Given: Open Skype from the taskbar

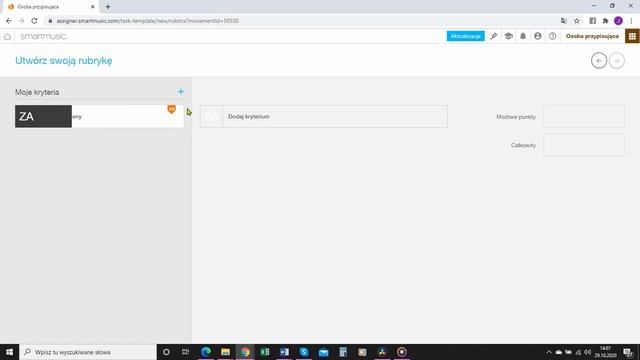Looking at the screenshot, I should click(304, 352).
